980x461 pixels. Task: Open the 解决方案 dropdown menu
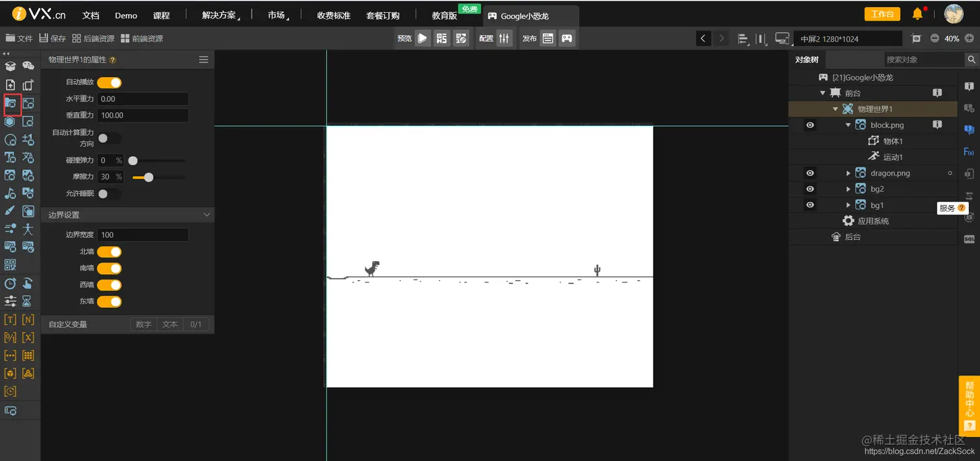[x=220, y=16]
